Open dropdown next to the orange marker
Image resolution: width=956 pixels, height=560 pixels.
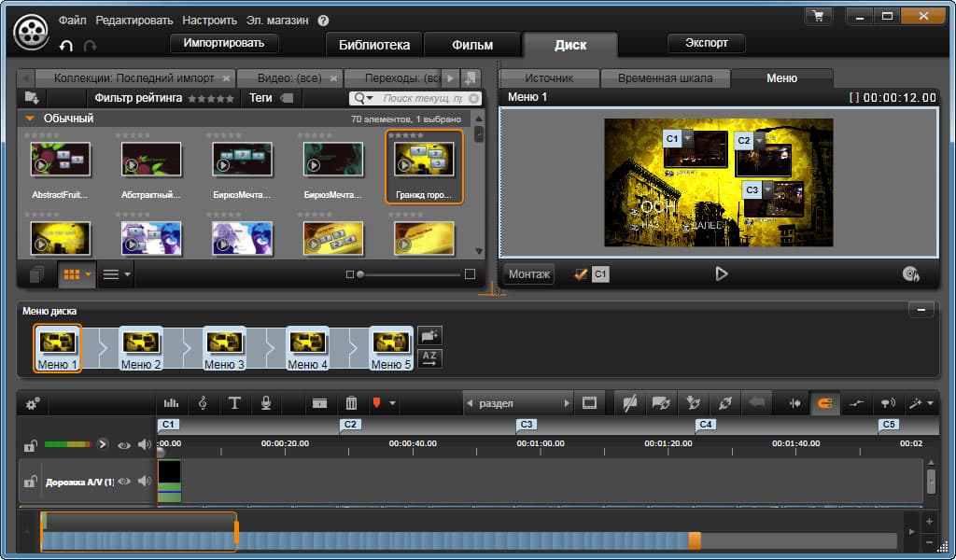[x=393, y=403]
